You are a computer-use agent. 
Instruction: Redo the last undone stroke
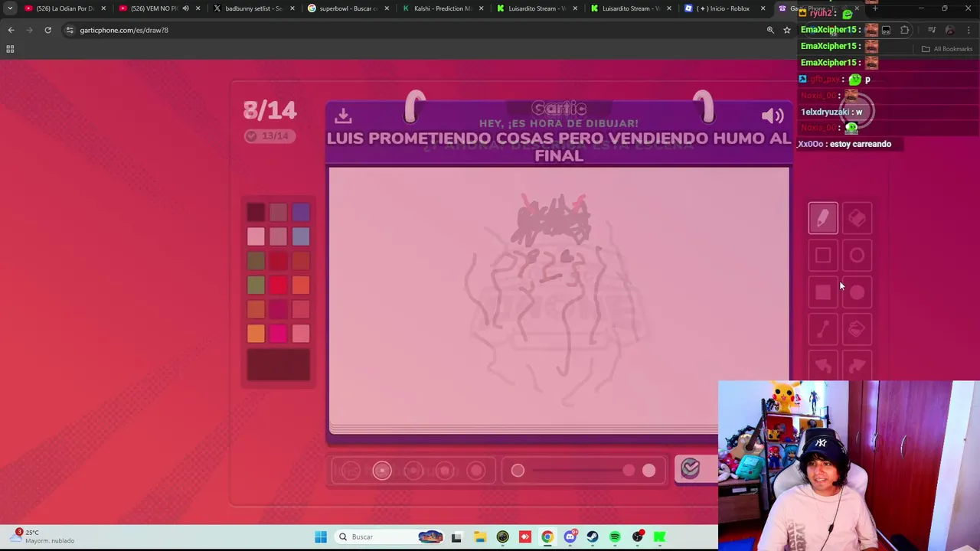[x=857, y=366]
